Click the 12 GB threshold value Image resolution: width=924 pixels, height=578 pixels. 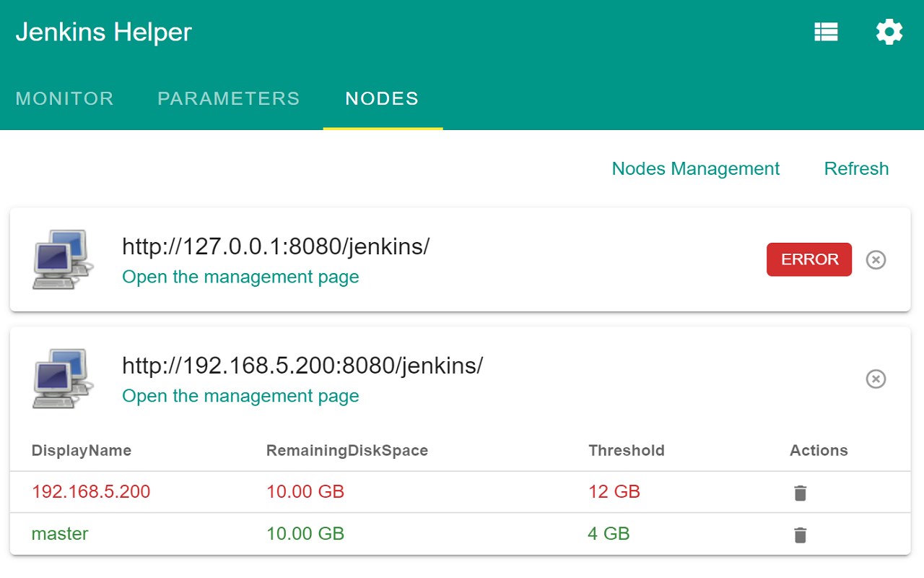coord(614,492)
